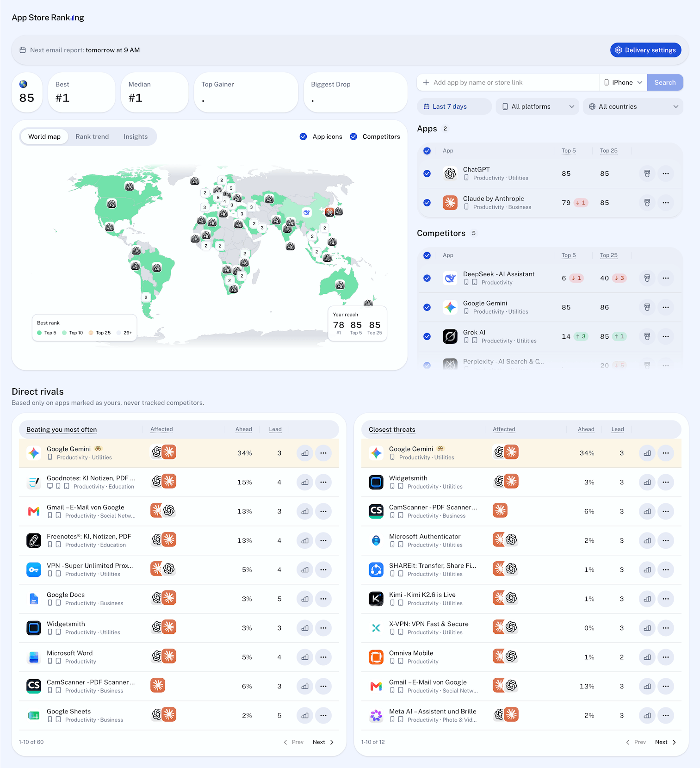This screenshot has width=700, height=768.
Task: Open chart icon for Freenotes row
Action: pyautogui.click(x=304, y=540)
